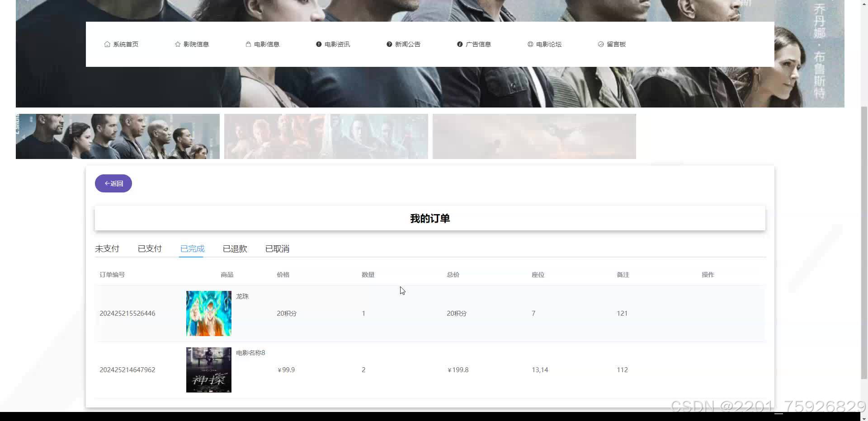The image size is (868, 421).
Task: Click the purple 返回 button
Action: coord(113,183)
